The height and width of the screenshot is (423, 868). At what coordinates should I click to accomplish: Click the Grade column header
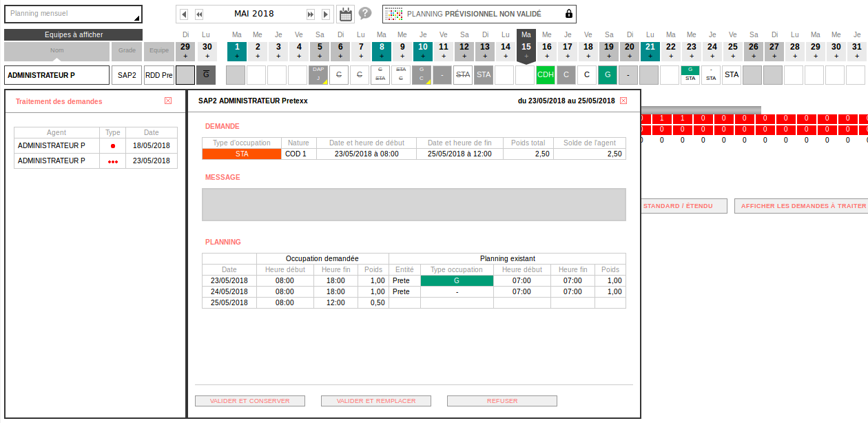click(127, 50)
